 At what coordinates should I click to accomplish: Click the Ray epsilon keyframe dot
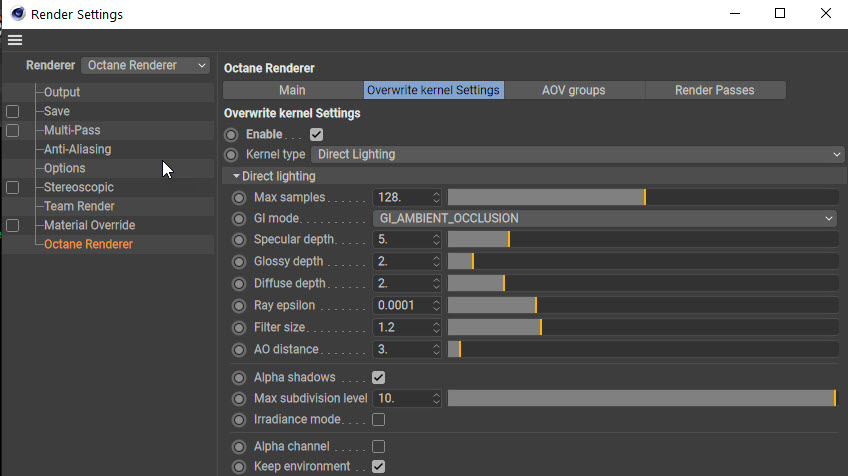pos(238,305)
